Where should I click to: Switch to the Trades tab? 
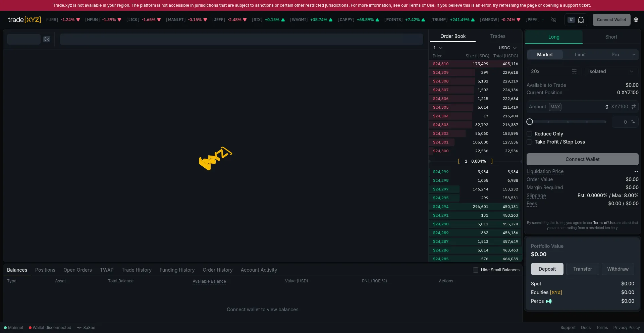(x=497, y=36)
